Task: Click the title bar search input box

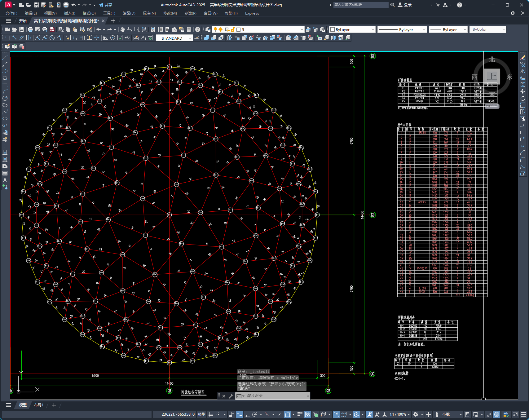Action: [x=361, y=5]
